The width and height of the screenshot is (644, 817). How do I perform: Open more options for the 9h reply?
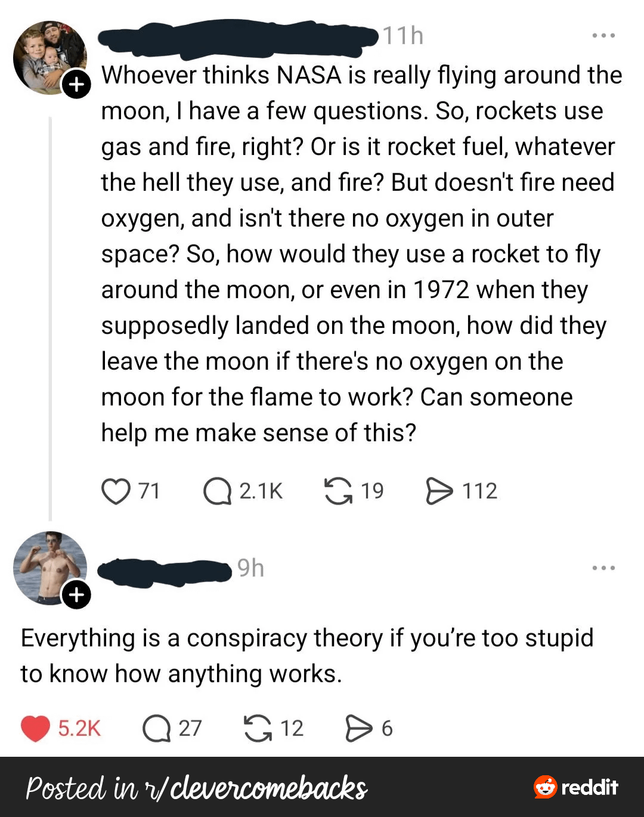603,568
